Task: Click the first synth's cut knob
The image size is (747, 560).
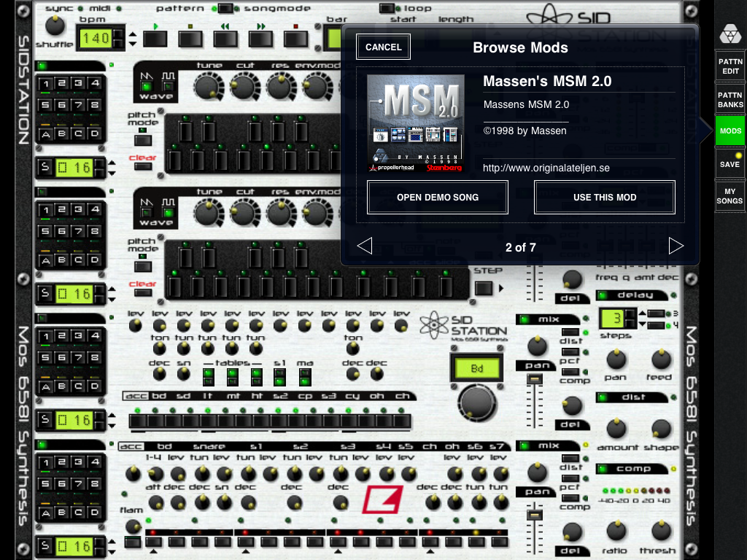Action: pyautogui.click(x=244, y=87)
